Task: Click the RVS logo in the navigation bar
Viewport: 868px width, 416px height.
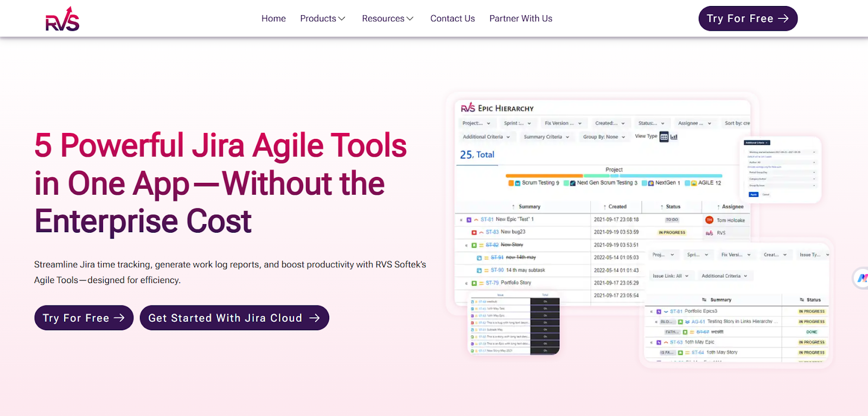Action: pos(62,19)
